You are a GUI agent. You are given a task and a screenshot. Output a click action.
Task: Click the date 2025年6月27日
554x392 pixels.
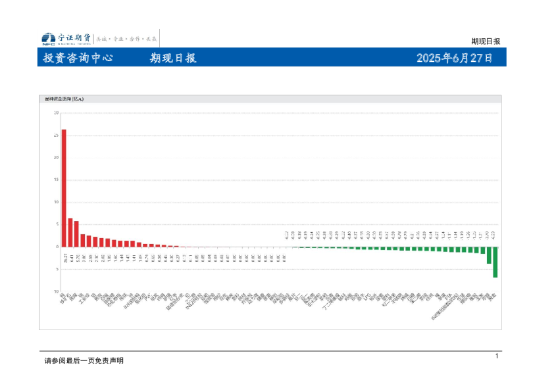pos(455,58)
